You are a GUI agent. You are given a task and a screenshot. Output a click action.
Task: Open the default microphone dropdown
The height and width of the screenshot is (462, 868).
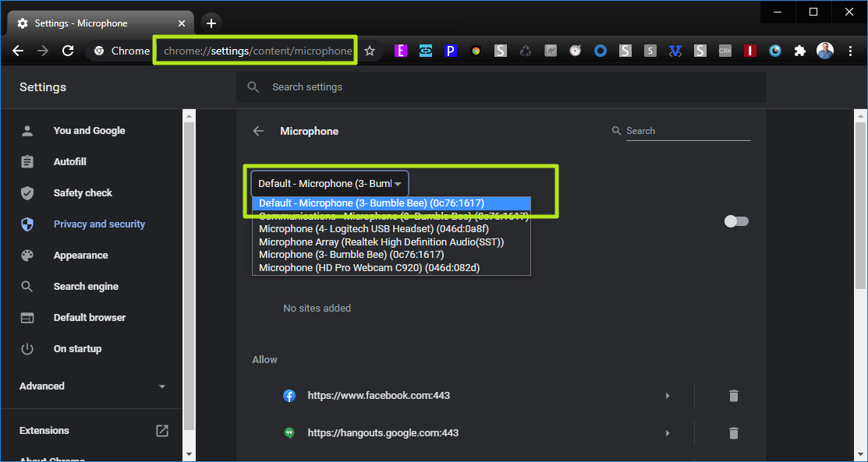(x=330, y=184)
